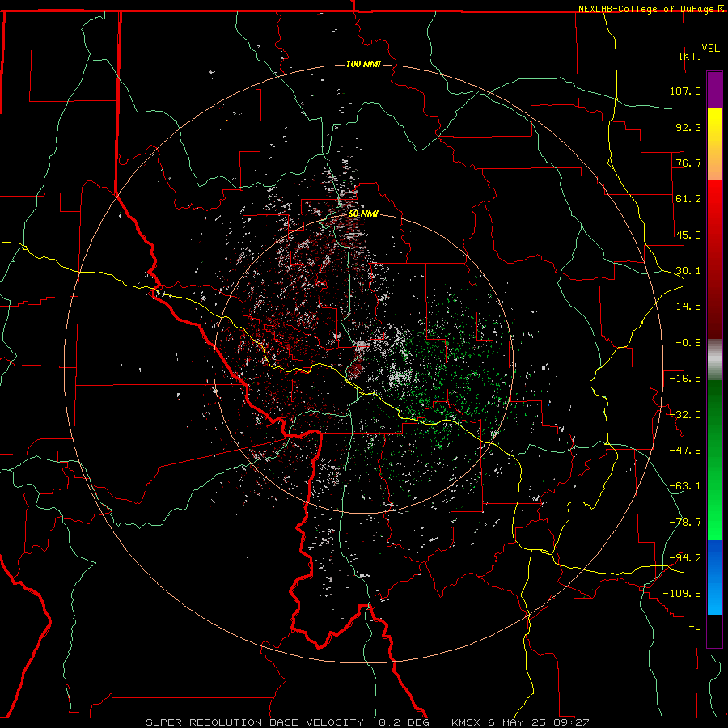728x728 pixels.
Task: Select the -94.2 scale value
Action: click(x=685, y=557)
